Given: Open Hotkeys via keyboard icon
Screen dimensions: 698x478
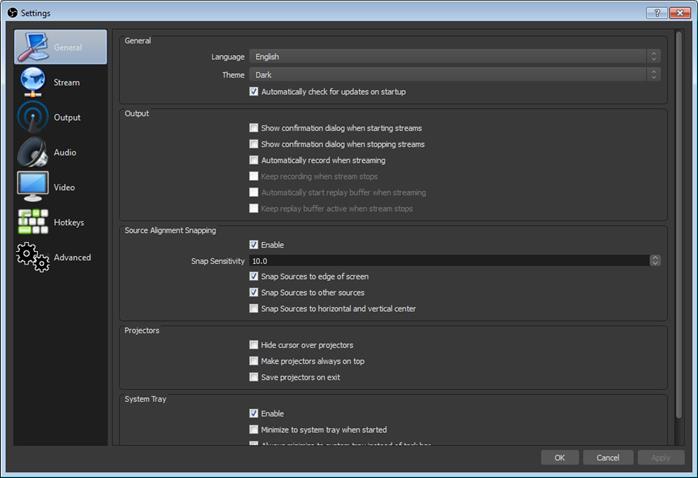Looking at the screenshot, I should coord(33,222).
